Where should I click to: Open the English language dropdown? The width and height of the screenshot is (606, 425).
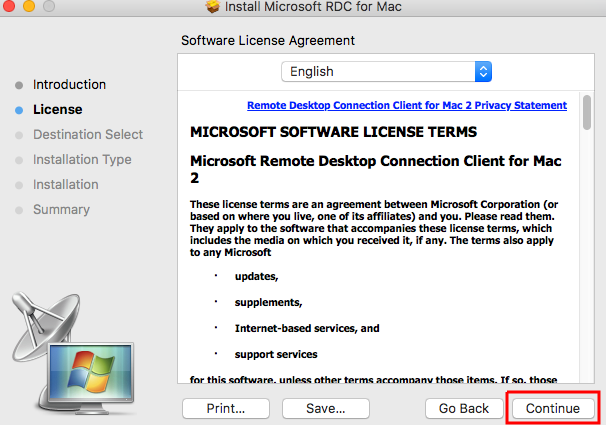386,71
